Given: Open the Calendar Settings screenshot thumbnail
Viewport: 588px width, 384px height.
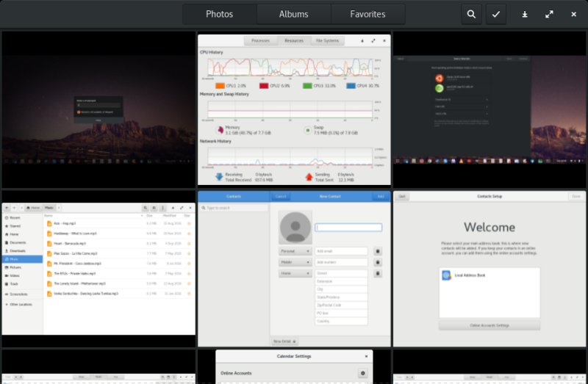Looking at the screenshot, I should coord(294,366).
